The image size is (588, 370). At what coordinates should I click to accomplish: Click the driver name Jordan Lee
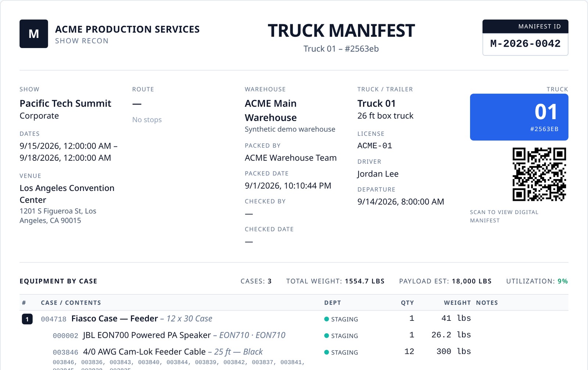(378, 174)
